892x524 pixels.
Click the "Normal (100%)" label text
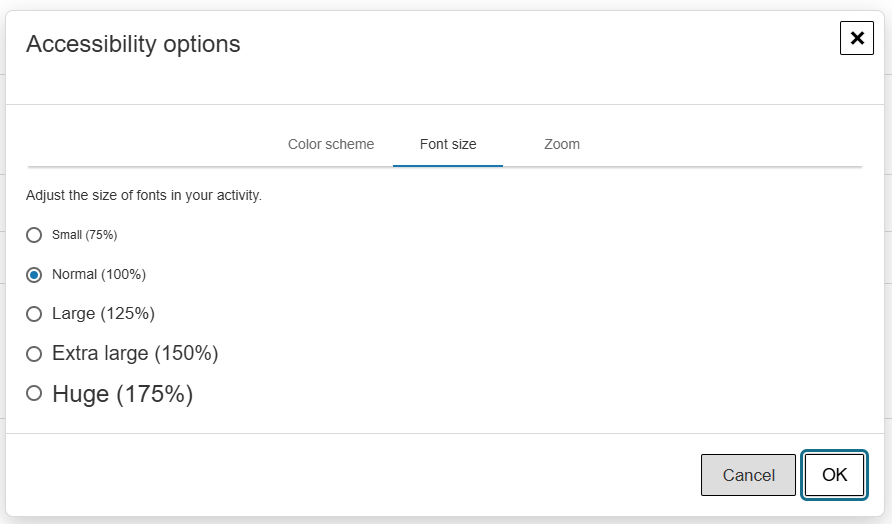coord(99,274)
